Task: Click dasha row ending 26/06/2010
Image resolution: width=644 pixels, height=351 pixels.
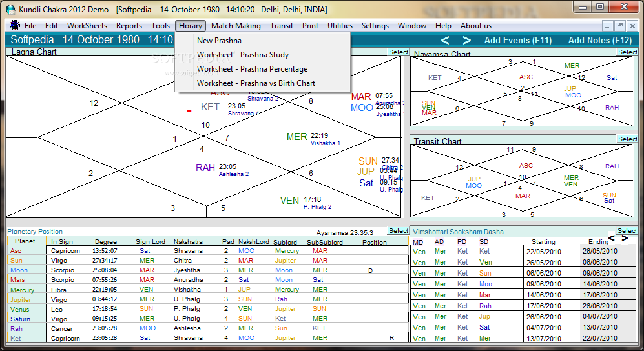Action: 523,306
